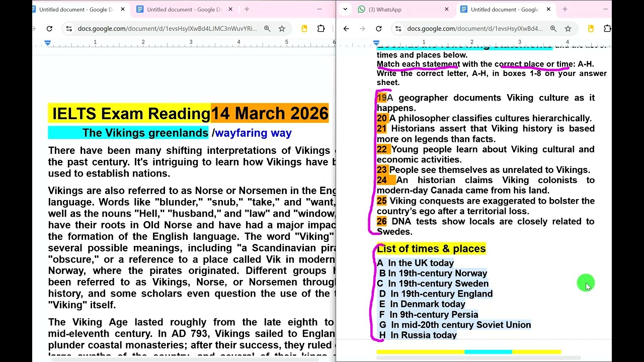644x362 pixels.
Task: Click option 'B In 19th-century Norway'
Action: tap(433, 273)
